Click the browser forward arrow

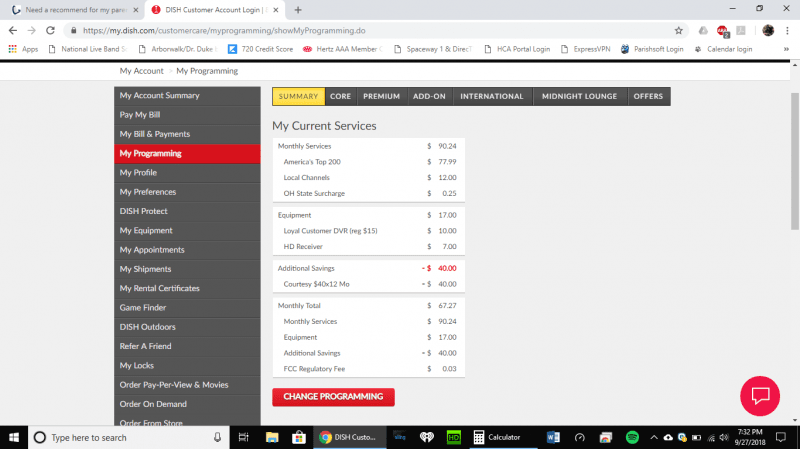pos(32,31)
